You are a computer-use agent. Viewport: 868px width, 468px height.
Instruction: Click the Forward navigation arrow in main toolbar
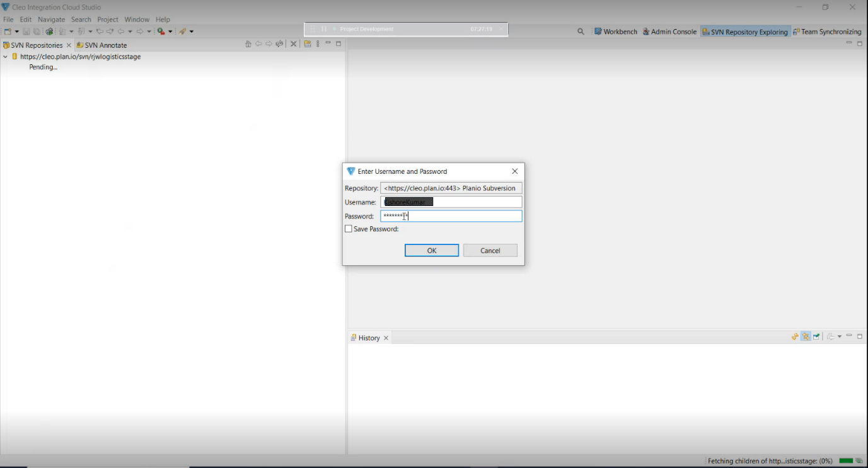140,31
